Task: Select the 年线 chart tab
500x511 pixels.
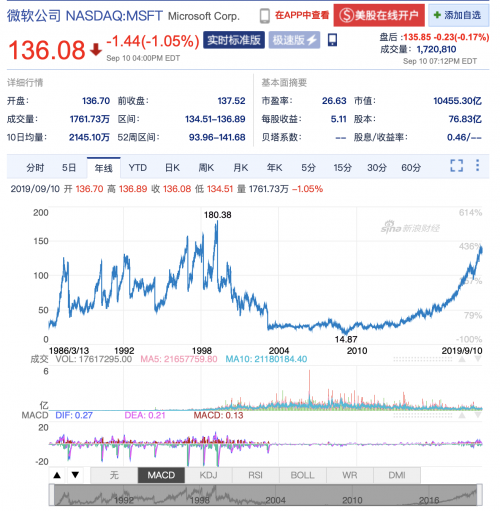Action: pos(103,168)
